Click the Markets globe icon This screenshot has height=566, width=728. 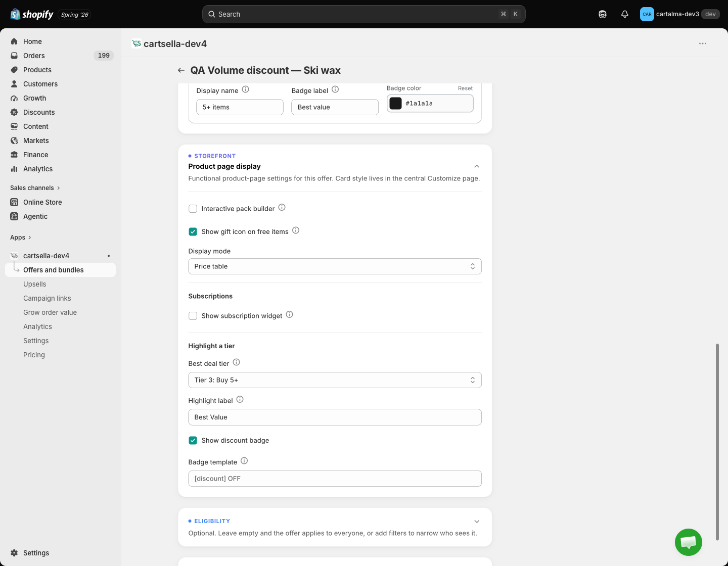(14, 140)
